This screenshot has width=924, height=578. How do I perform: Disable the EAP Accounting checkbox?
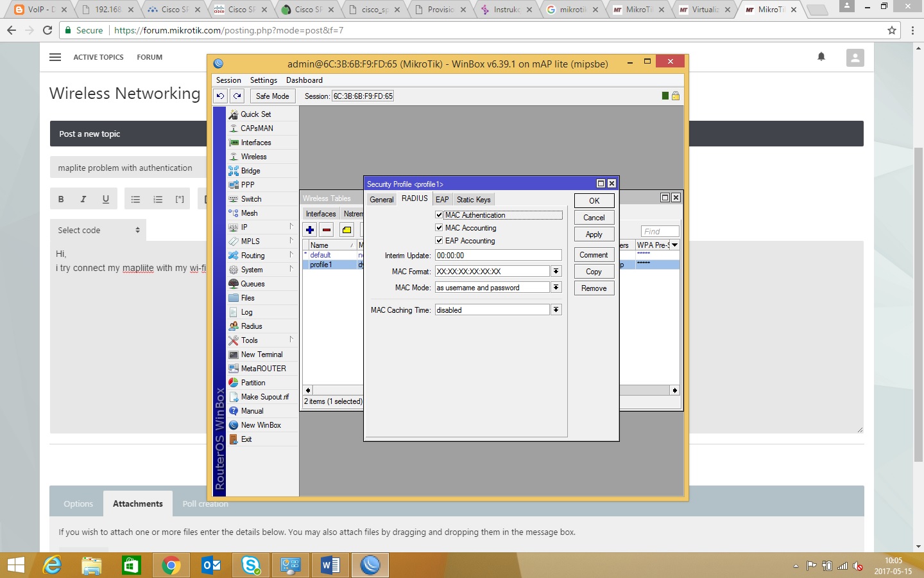tap(440, 241)
